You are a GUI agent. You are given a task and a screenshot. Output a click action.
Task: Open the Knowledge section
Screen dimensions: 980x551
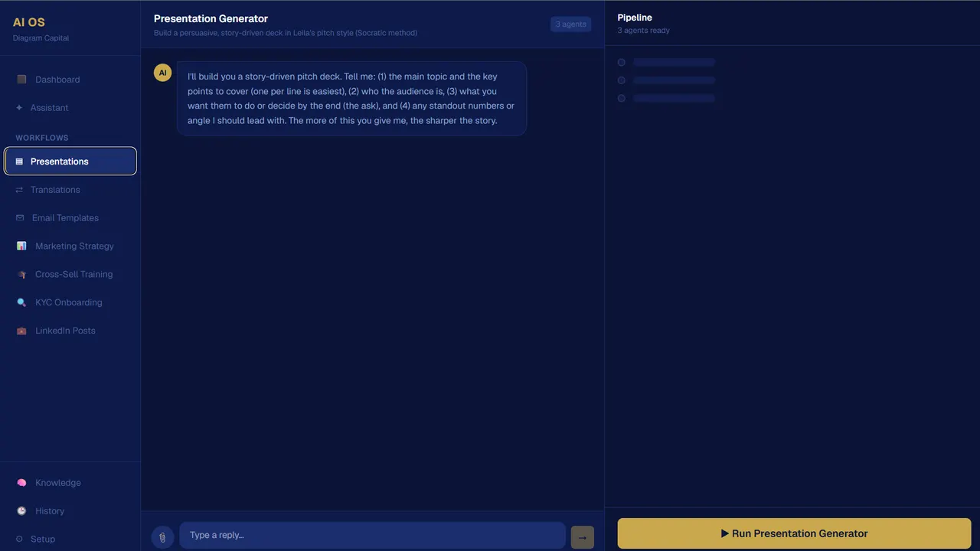coord(70,483)
